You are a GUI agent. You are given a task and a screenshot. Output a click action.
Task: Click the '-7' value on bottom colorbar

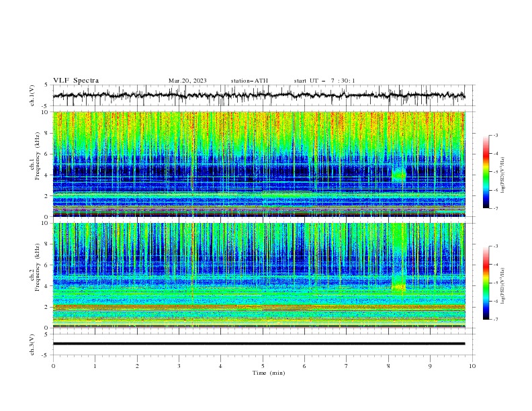point(494,320)
